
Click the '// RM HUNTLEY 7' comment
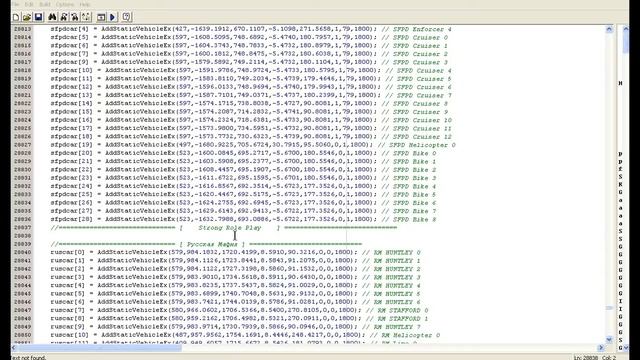(391, 327)
